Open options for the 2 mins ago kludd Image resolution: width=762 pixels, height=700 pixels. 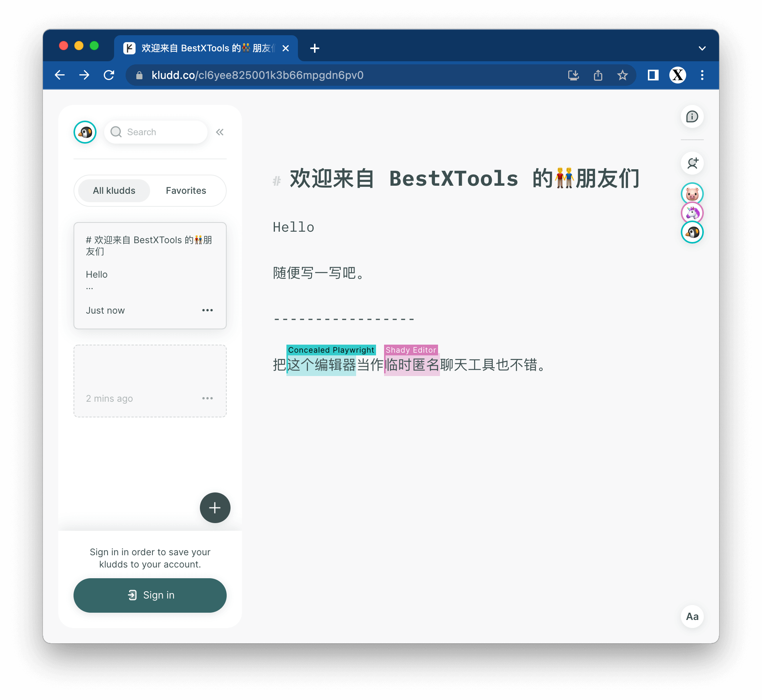point(208,398)
